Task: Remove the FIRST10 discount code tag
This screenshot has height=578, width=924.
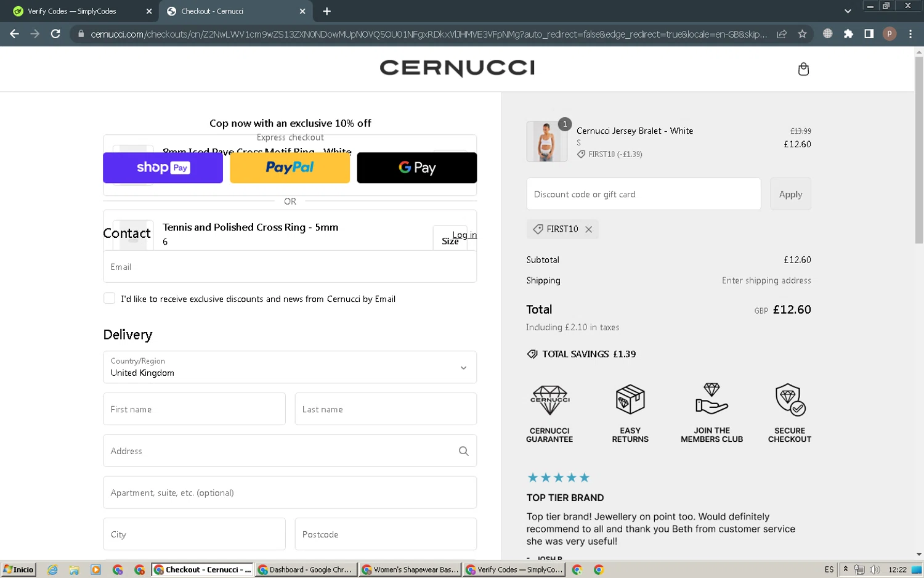Action: (589, 229)
